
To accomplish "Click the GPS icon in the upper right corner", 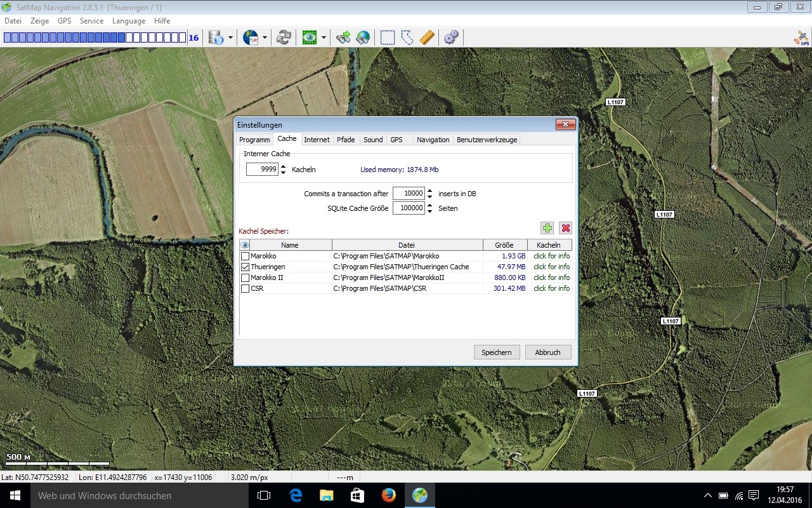I will [x=800, y=37].
